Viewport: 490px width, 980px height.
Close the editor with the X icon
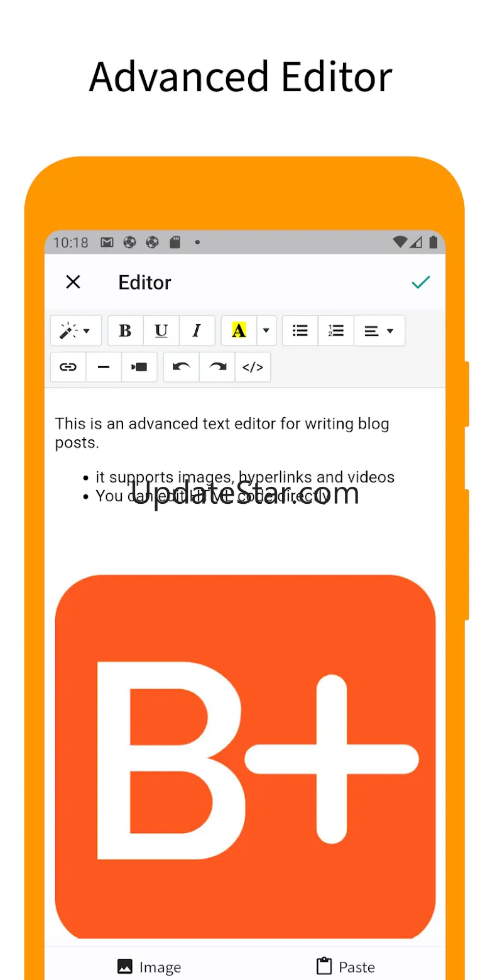pyautogui.click(x=73, y=282)
